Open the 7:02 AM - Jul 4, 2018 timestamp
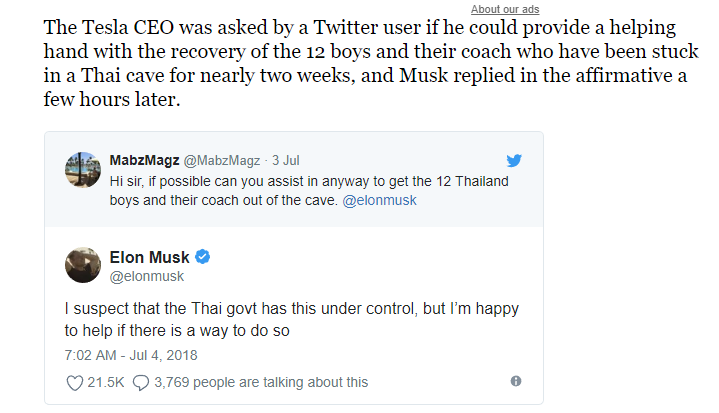 pos(131,355)
